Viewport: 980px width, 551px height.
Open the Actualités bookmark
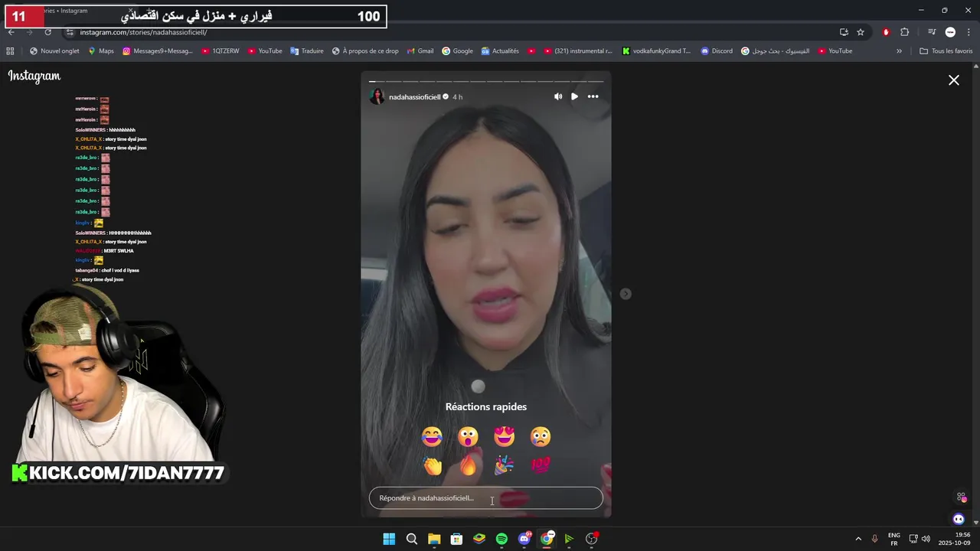tap(500, 51)
